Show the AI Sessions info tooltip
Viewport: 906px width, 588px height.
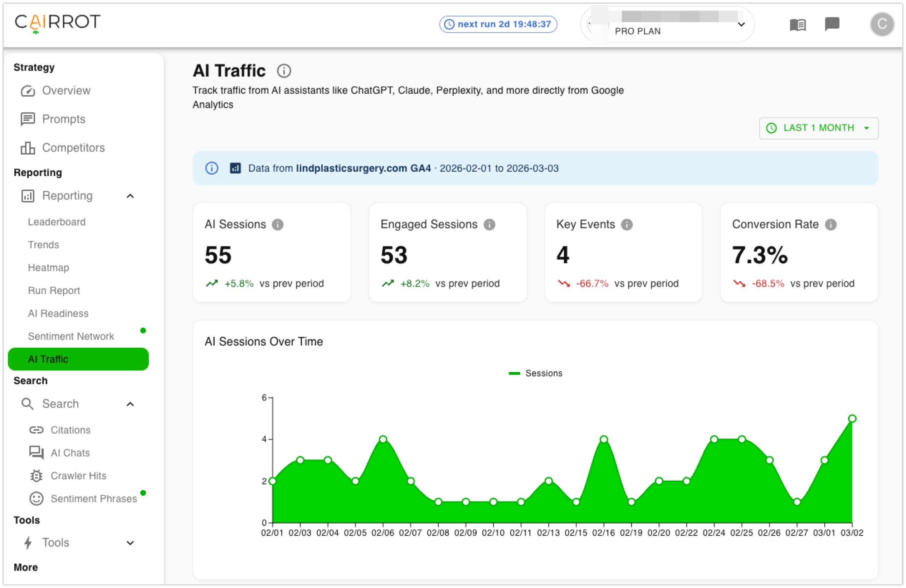[x=278, y=225]
